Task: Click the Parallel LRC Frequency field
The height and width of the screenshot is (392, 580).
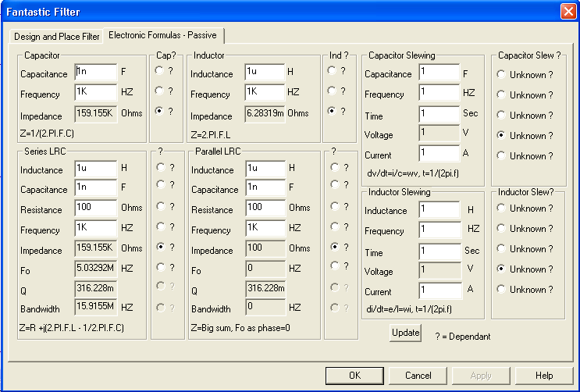Action: click(265, 228)
